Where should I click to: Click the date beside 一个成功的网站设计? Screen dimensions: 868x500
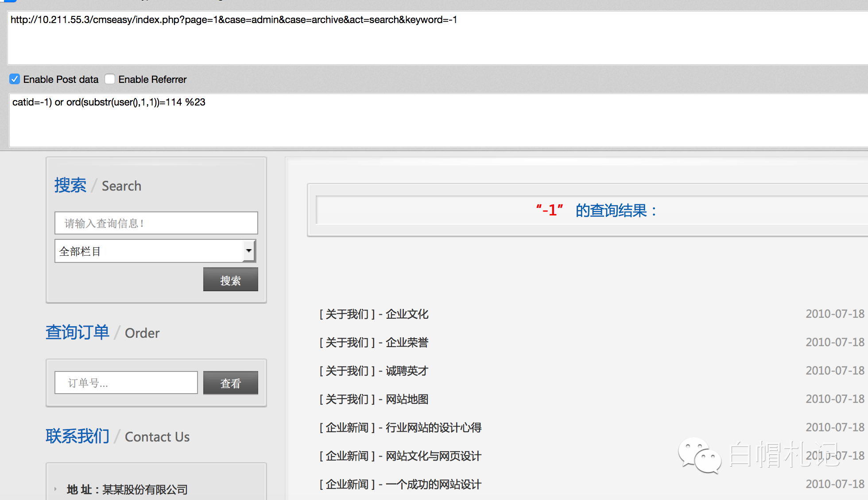point(835,484)
